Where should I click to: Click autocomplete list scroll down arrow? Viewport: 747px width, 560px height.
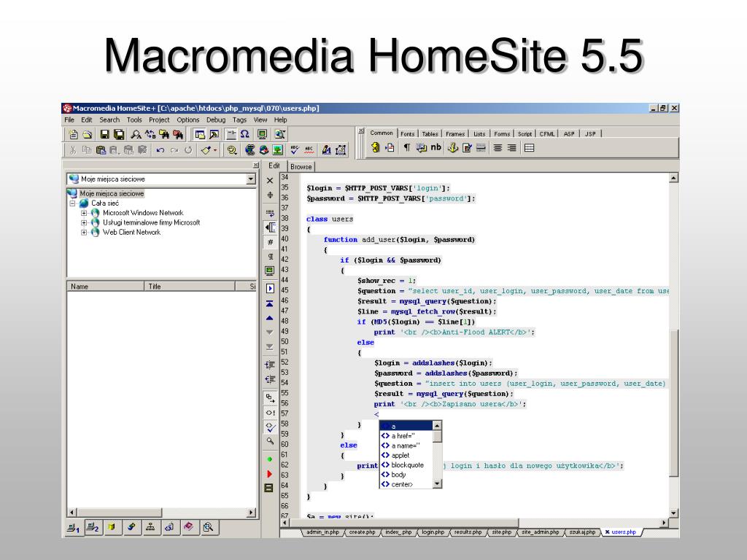(x=438, y=484)
